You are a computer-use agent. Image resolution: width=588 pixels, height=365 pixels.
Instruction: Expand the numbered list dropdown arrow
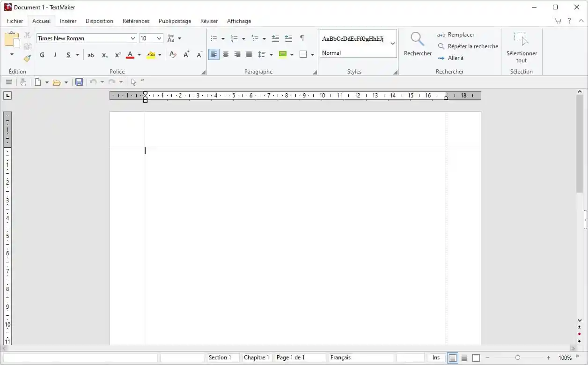(243, 38)
